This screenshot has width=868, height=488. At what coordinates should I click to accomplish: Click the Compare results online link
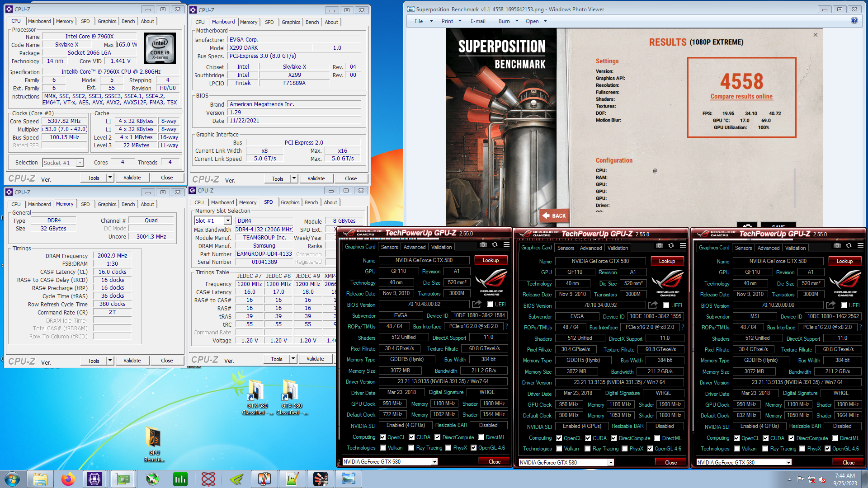point(741,96)
